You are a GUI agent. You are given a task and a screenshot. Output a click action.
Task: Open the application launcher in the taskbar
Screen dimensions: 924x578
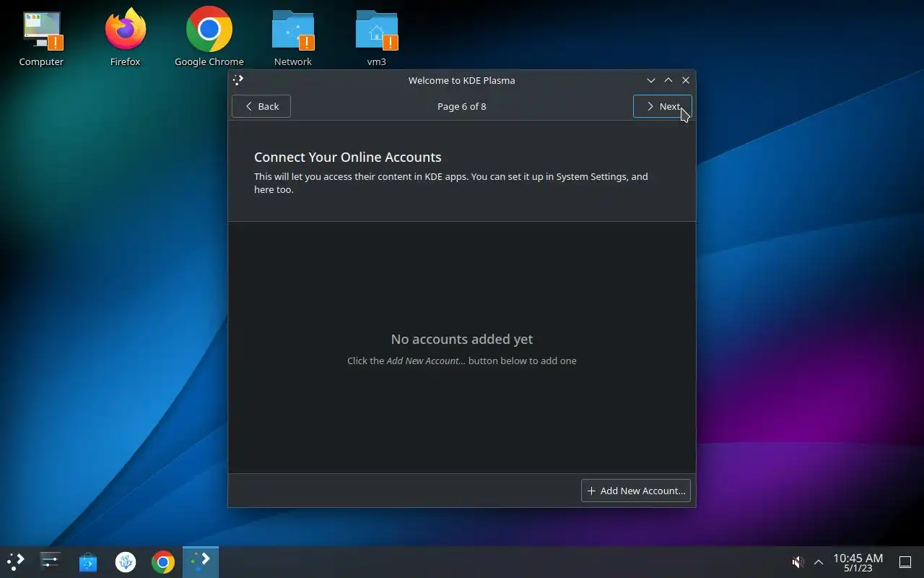[x=16, y=561]
